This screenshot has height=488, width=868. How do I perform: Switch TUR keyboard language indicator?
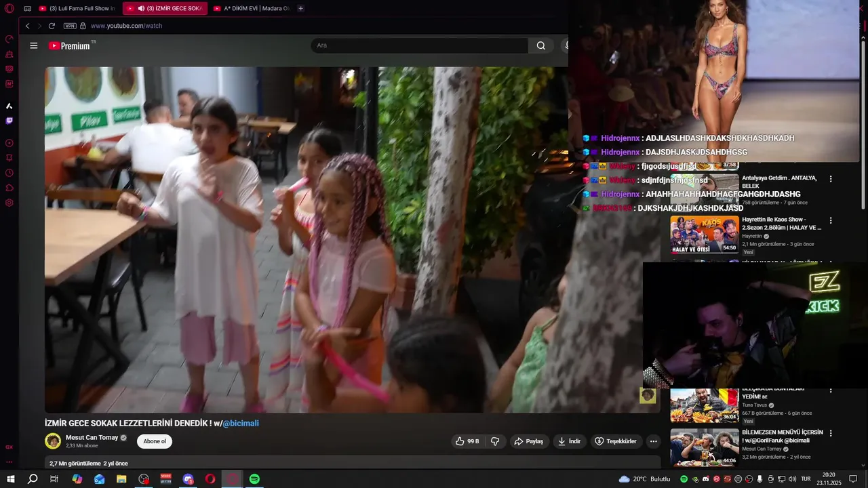[806, 479]
